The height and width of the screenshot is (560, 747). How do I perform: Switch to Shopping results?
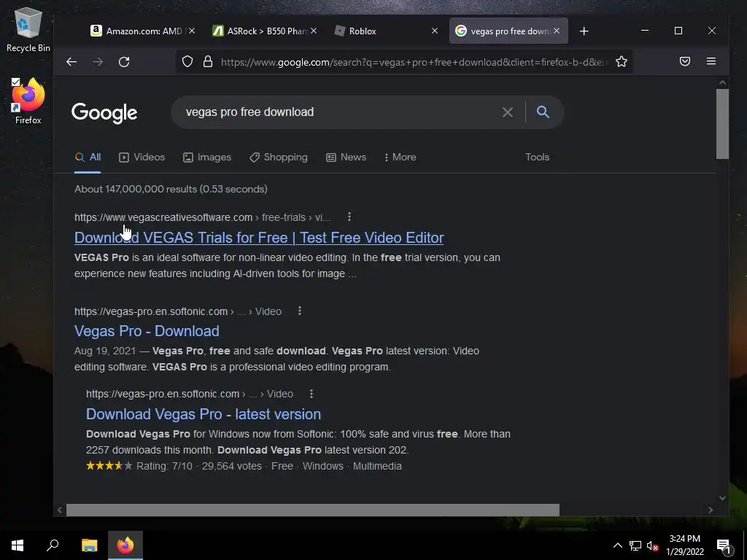(279, 157)
